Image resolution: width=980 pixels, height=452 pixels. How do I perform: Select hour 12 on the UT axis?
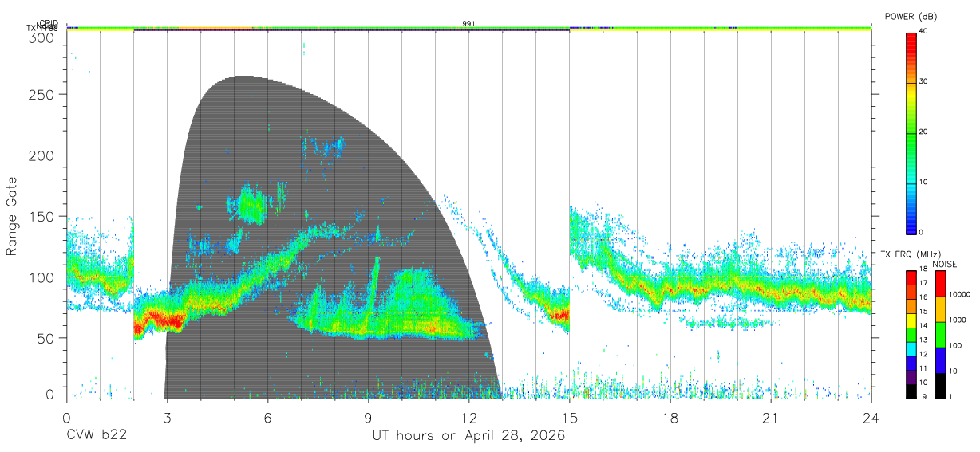click(468, 417)
